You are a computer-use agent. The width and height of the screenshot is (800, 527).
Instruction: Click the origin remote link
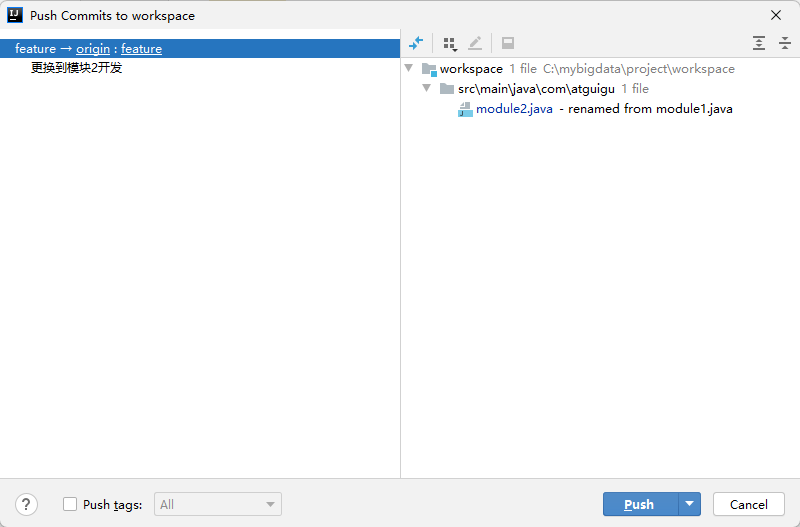click(x=93, y=49)
